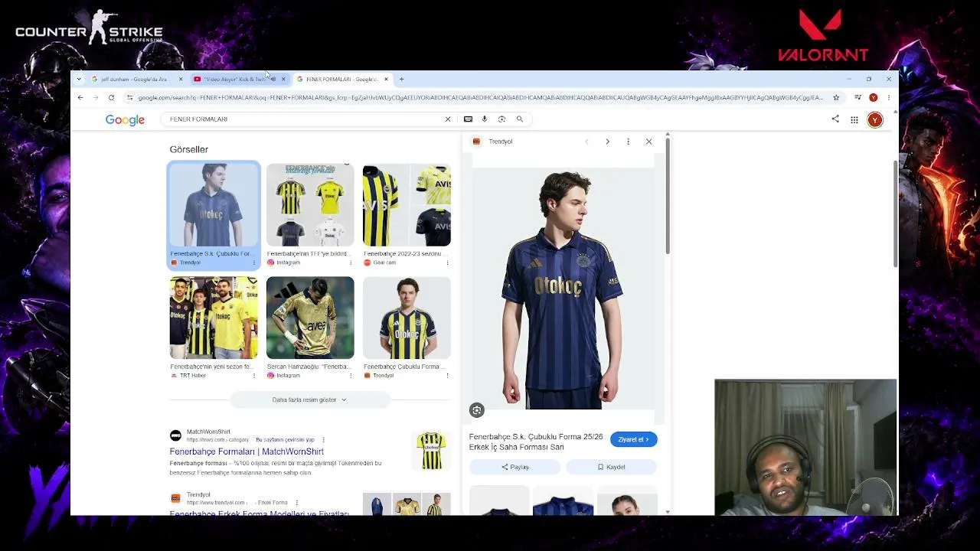The image size is (980, 551).
Task: Click the 'Paylaş' button
Action: (x=514, y=467)
